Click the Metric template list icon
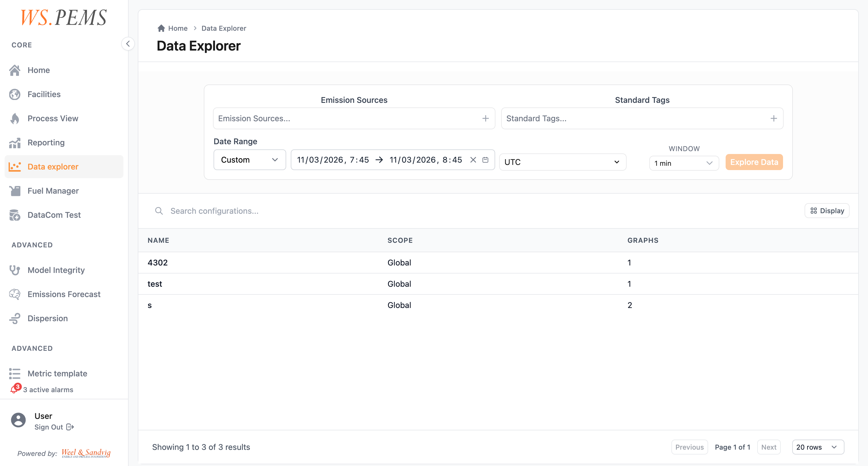This screenshot has width=868, height=466. [15, 373]
